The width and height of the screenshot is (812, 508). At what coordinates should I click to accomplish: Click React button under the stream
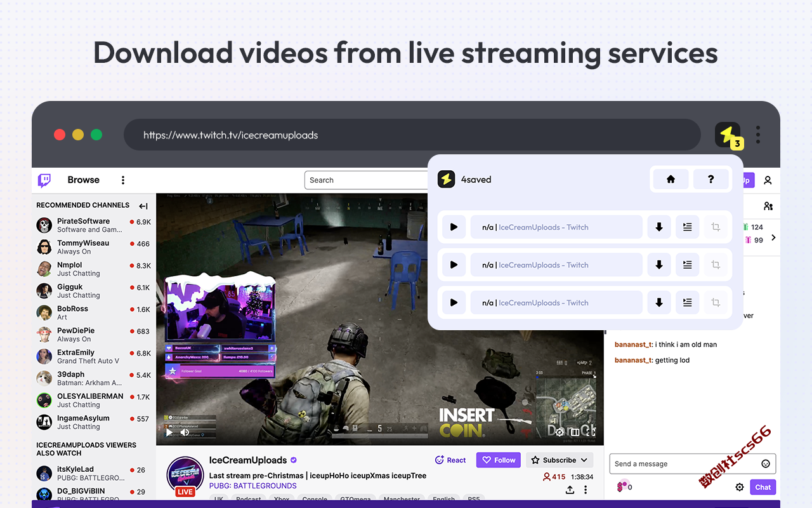pos(450,460)
